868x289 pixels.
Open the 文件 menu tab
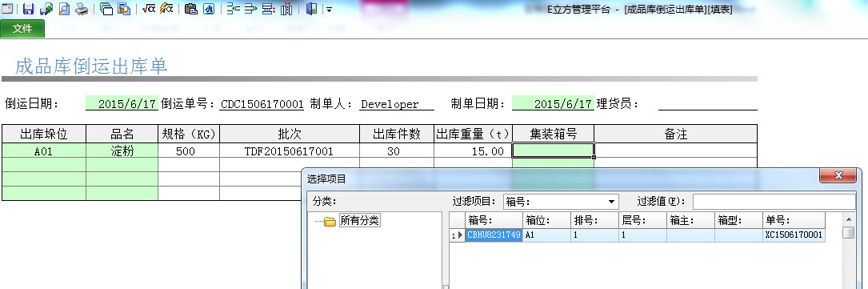pyautogui.click(x=22, y=29)
